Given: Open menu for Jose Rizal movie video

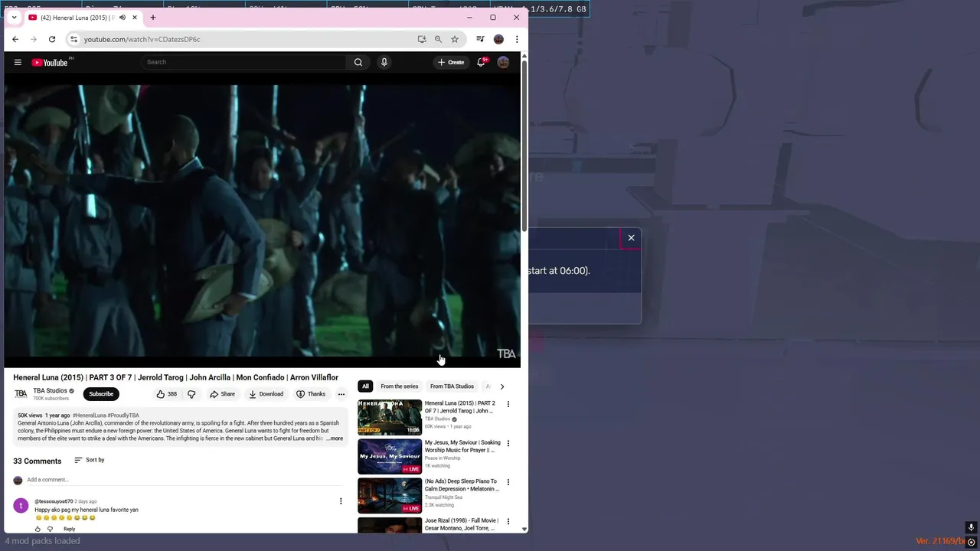Looking at the screenshot, I should coord(508,521).
